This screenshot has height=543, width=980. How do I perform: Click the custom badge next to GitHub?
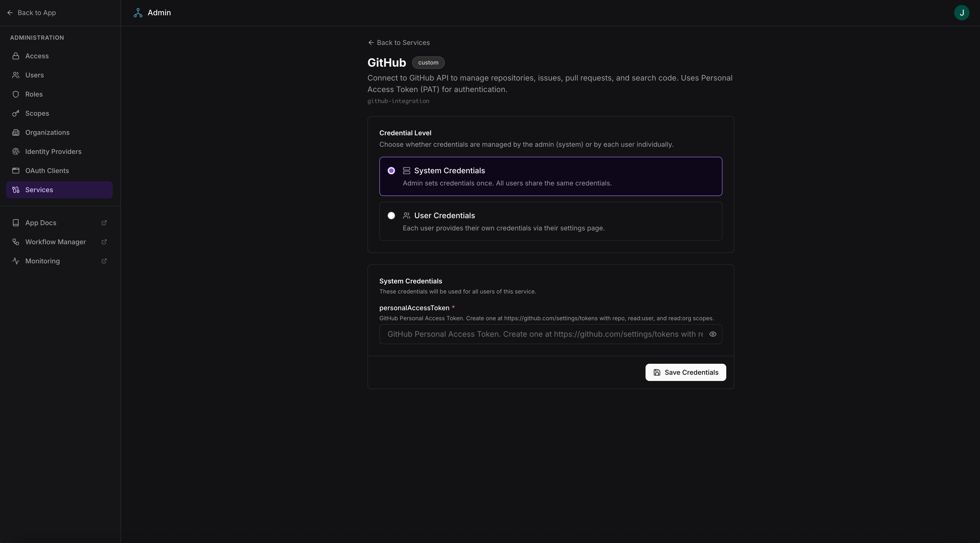(428, 62)
